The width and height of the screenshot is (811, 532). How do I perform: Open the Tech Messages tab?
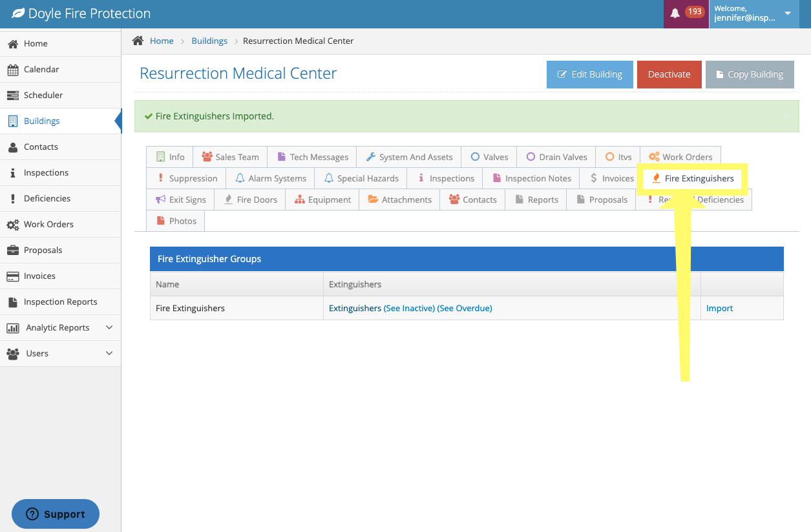click(x=312, y=157)
